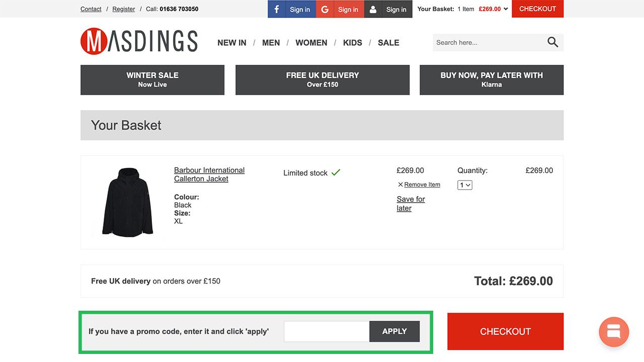This screenshot has height=362, width=644.
Task: Click the Facebook sign in icon
Action: point(277,9)
